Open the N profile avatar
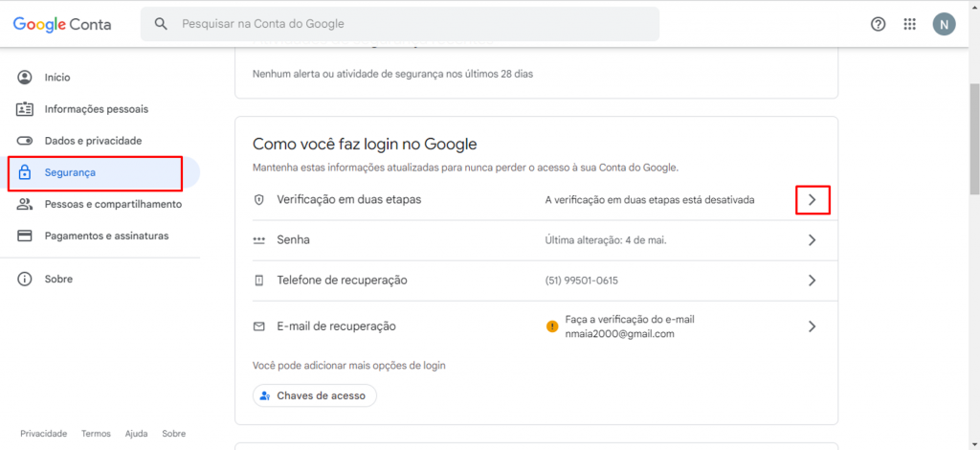The width and height of the screenshot is (980, 450). 944,24
